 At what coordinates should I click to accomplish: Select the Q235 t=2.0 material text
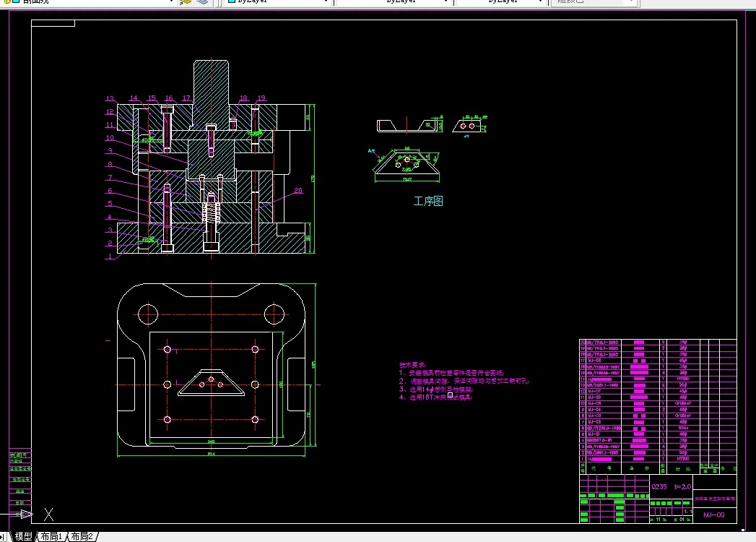671,486
